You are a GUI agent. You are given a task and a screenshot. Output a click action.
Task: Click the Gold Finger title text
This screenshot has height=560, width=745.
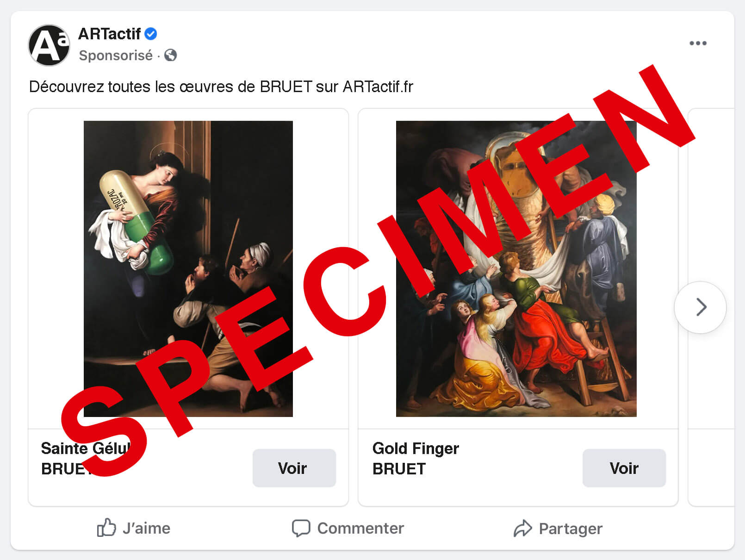(416, 448)
